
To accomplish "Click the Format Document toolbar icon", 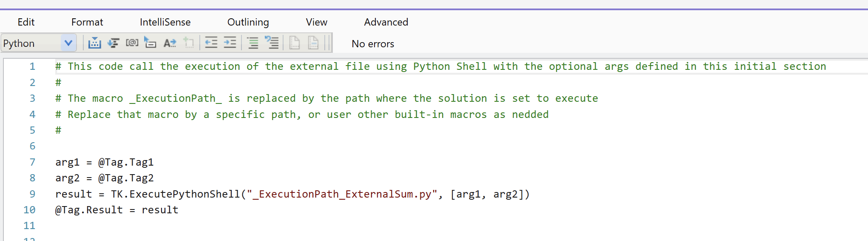I will (113, 43).
